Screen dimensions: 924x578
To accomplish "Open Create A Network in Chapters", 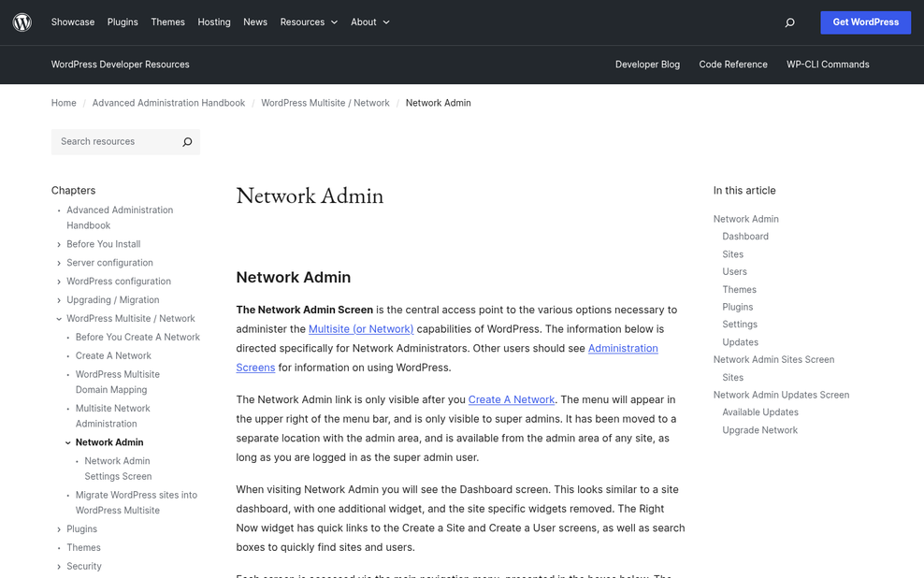I will (x=113, y=356).
